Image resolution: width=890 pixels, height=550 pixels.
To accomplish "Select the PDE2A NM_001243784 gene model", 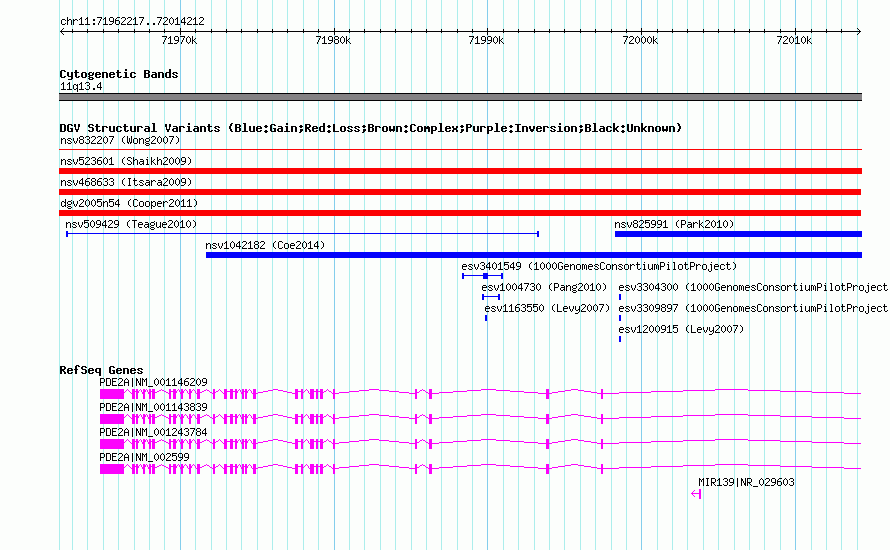I will 480,443.
